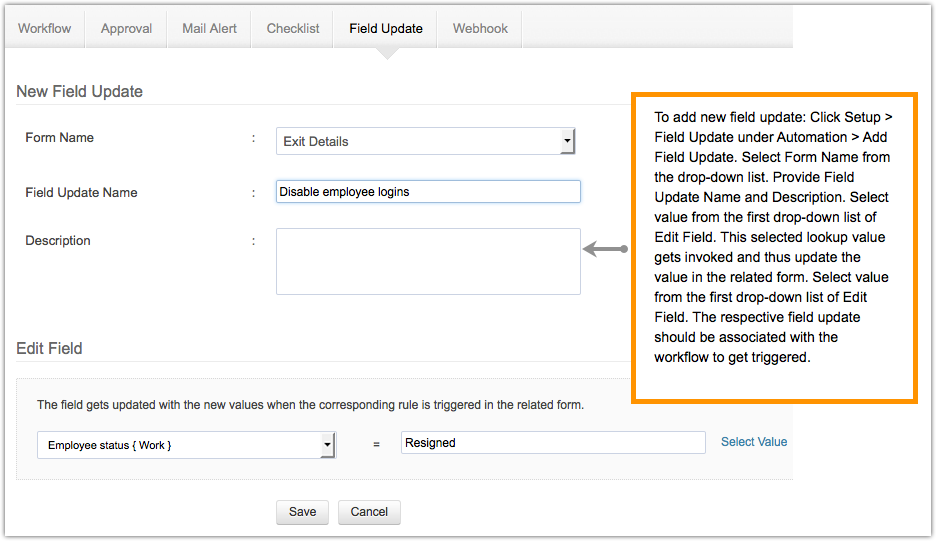This screenshot has width=936, height=541.
Task: Click the New Field Update heading
Action: 80,92
